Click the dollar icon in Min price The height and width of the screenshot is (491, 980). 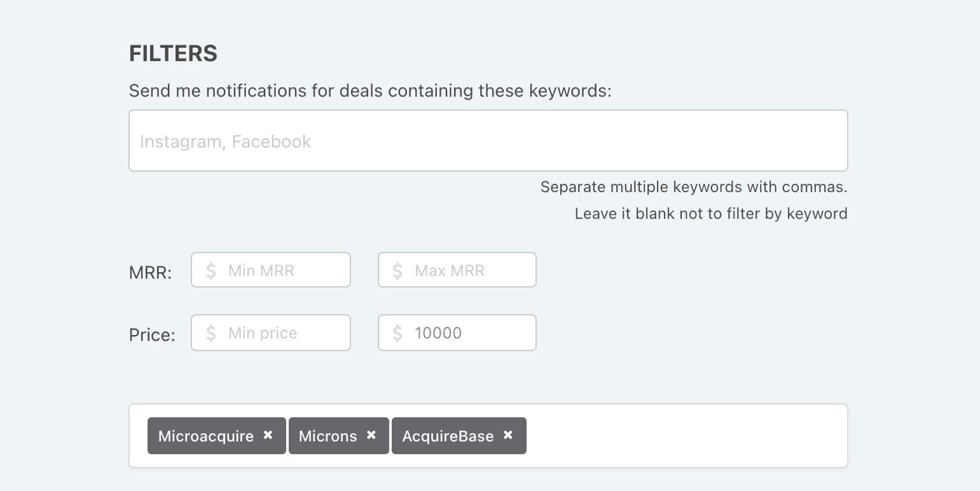pyautogui.click(x=211, y=333)
